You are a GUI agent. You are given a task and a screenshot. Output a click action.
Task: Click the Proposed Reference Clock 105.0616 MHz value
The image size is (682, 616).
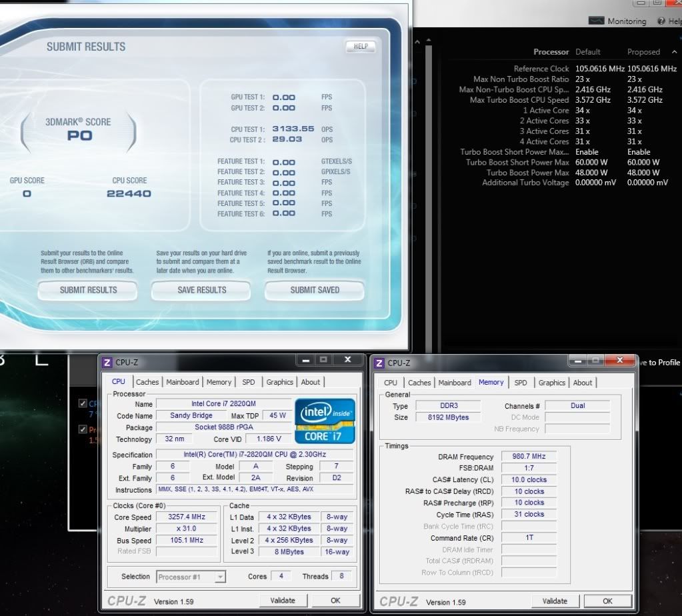tap(651, 69)
